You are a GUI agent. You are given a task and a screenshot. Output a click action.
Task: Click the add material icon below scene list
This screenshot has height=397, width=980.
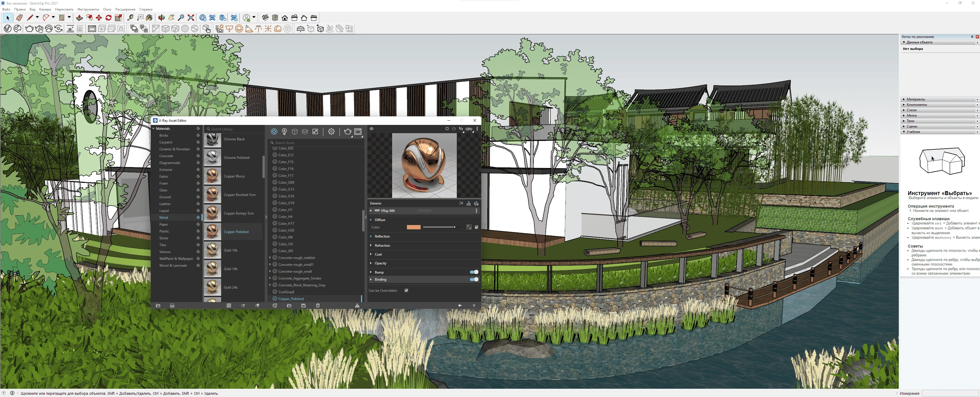coord(275,306)
